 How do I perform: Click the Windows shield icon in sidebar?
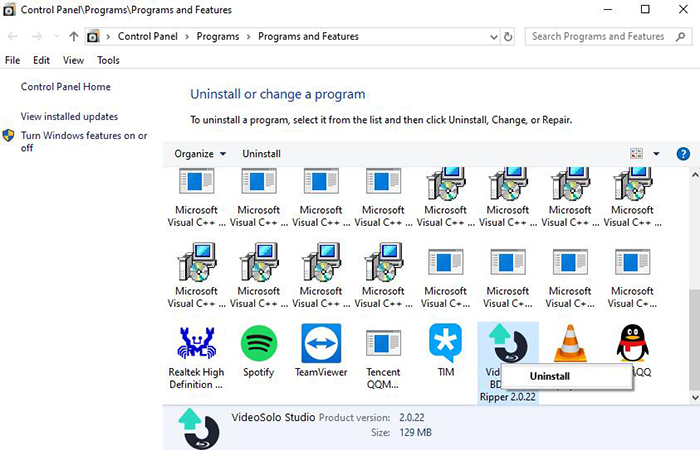pyautogui.click(x=8, y=136)
